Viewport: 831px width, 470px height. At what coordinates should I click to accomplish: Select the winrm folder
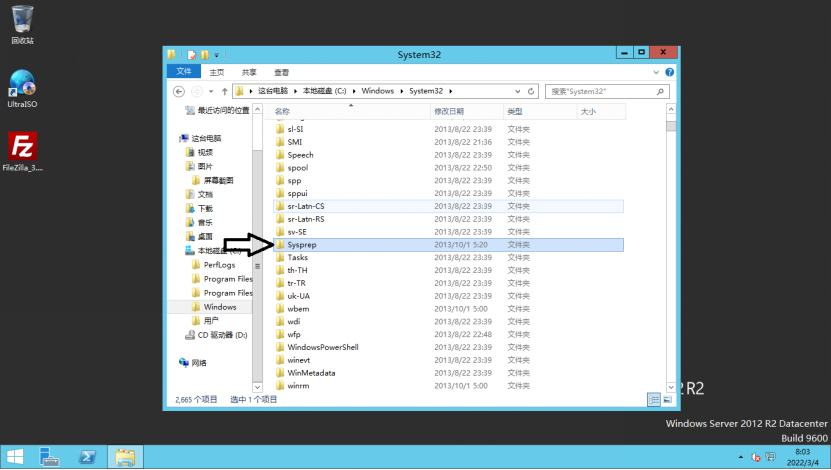(448, 386)
